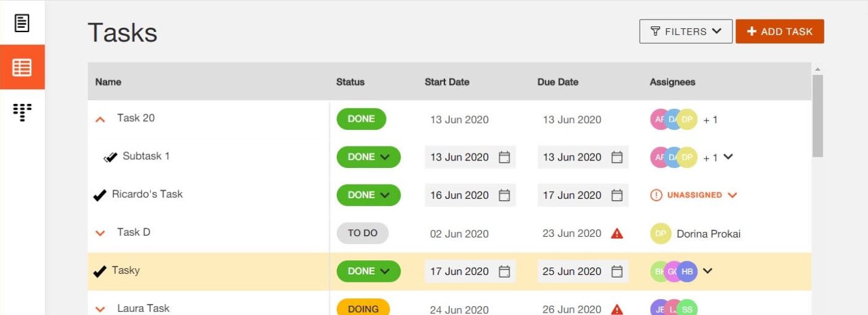Open the Filters button
868x315 pixels.
coord(686,31)
